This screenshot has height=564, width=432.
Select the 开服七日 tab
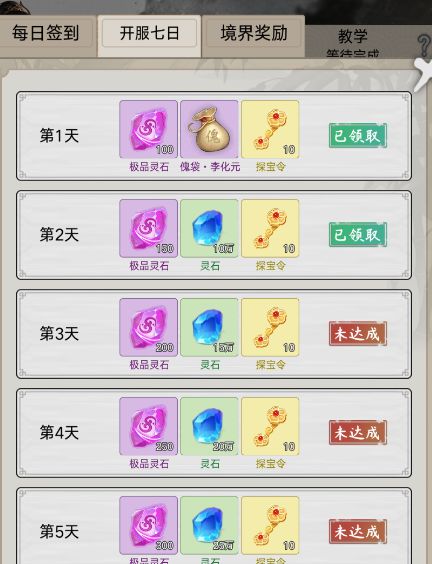(x=149, y=34)
